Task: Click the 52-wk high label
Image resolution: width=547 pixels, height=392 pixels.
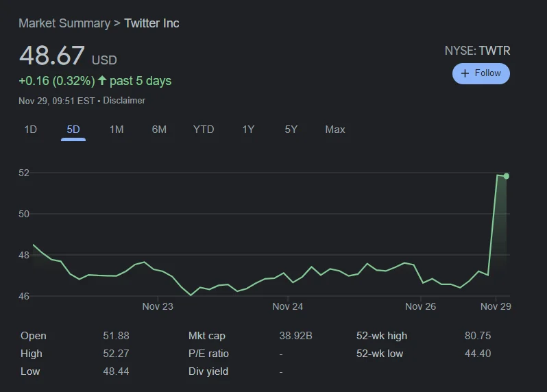Action: [382, 336]
